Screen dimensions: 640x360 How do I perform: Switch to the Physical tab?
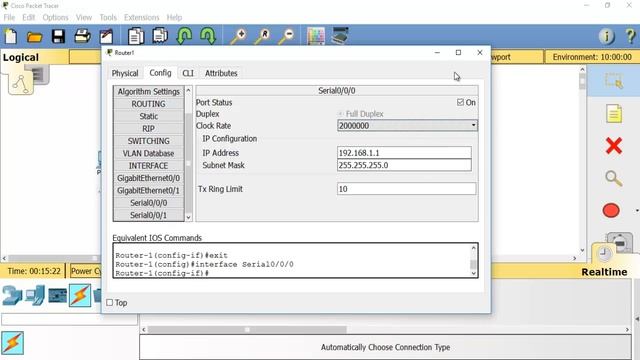pos(125,73)
